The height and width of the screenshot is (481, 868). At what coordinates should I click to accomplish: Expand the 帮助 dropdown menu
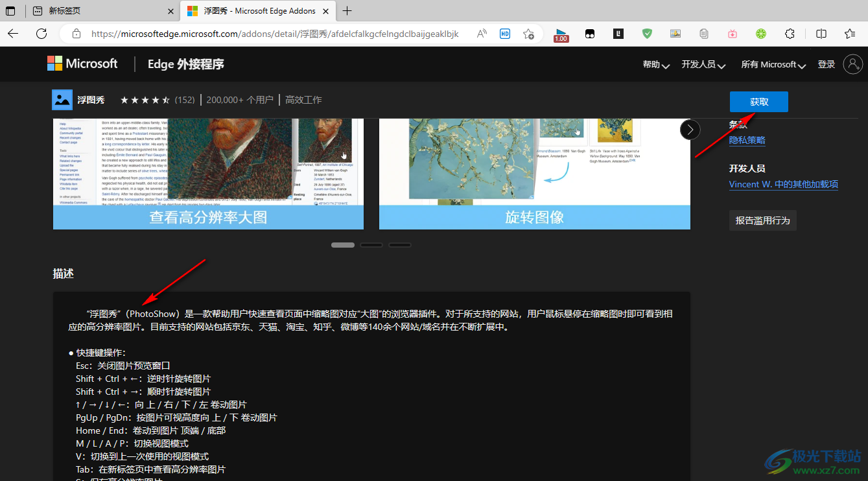click(x=656, y=64)
